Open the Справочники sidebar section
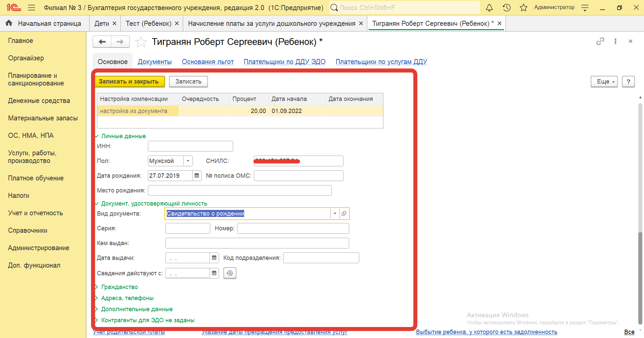 [28, 230]
